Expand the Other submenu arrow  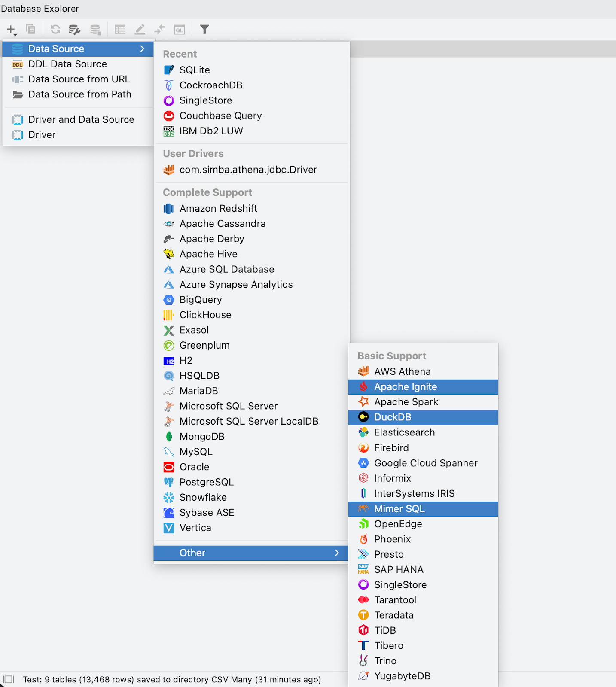tap(337, 553)
